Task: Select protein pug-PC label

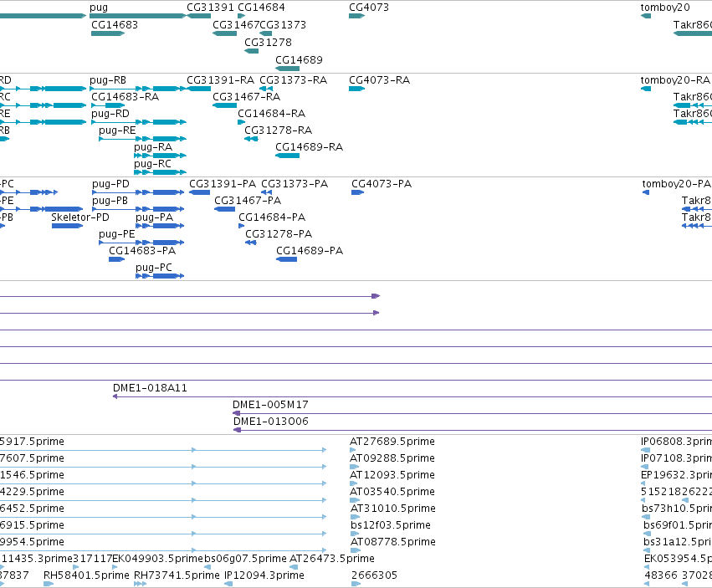Action: point(154,268)
